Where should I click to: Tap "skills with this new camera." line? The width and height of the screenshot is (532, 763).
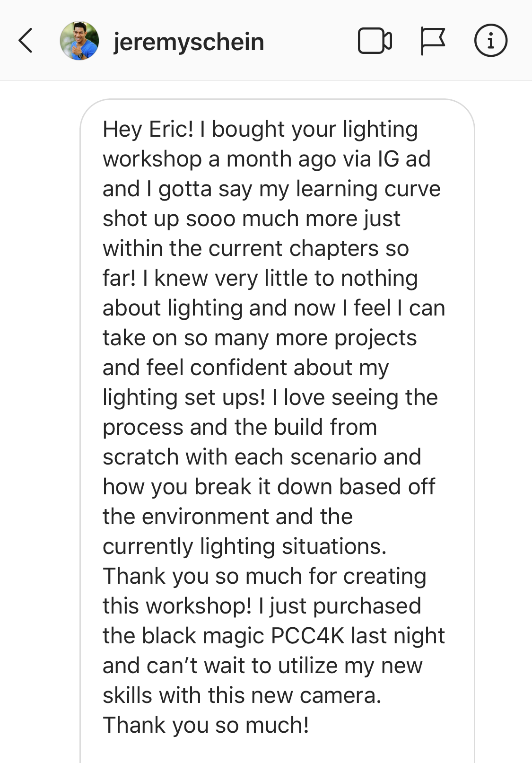click(242, 695)
